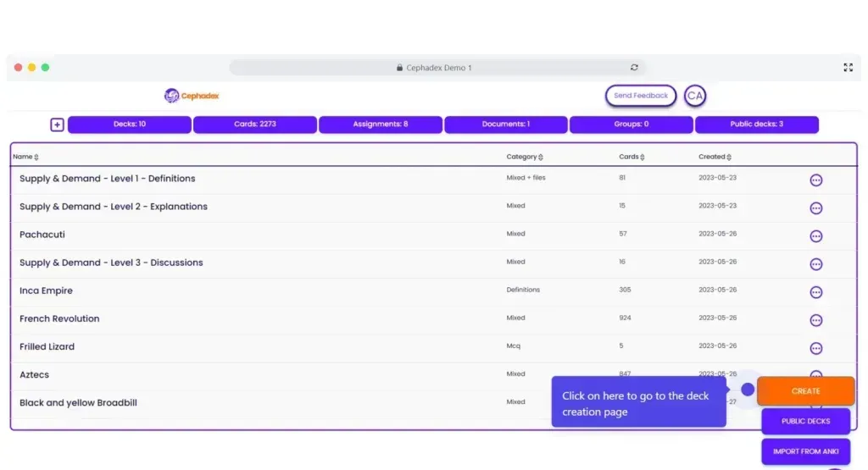Open options menu for Level 3 Discussions deck
This screenshot has height=470, width=868.
[x=816, y=264]
